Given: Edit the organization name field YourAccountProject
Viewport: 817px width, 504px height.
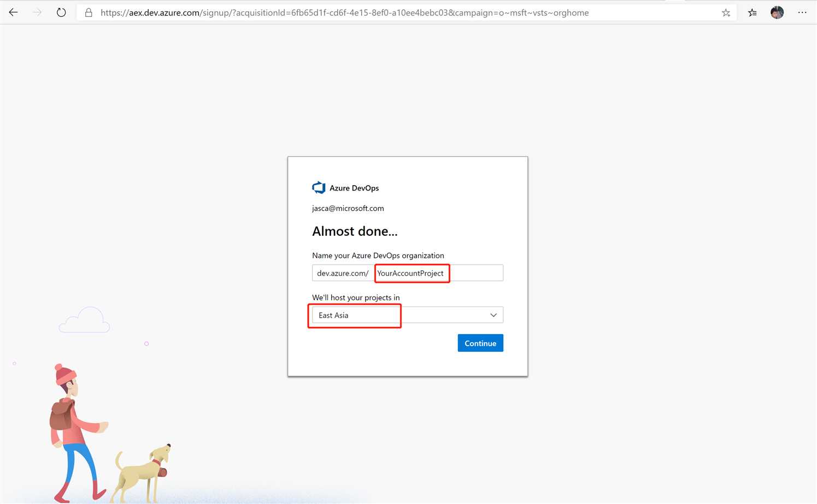Looking at the screenshot, I should click(x=438, y=273).
